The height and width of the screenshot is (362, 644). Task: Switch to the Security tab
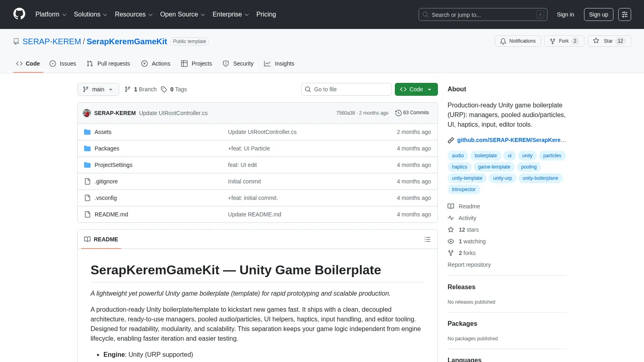coord(238,64)
